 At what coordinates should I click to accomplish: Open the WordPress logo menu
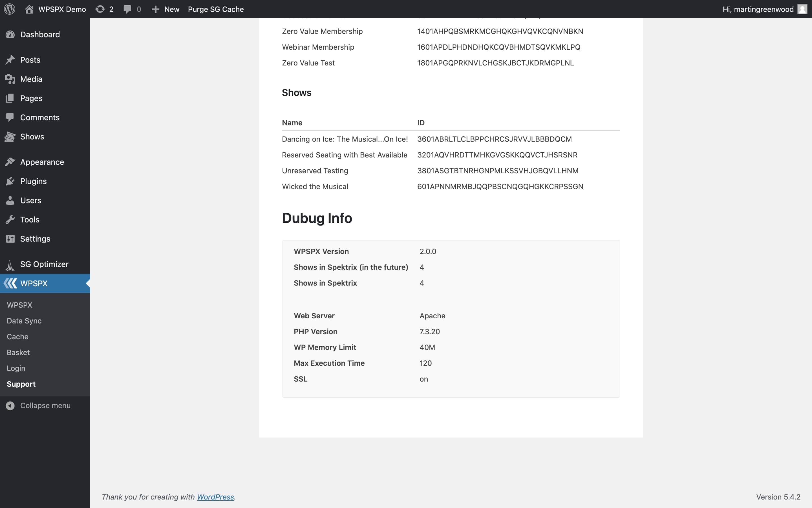click(x=10, y=9)
